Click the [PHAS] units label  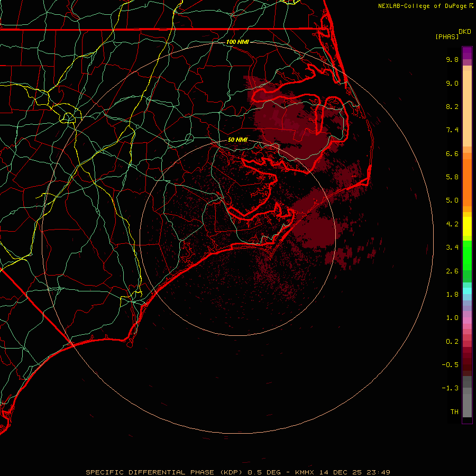(x=447, y=36)
